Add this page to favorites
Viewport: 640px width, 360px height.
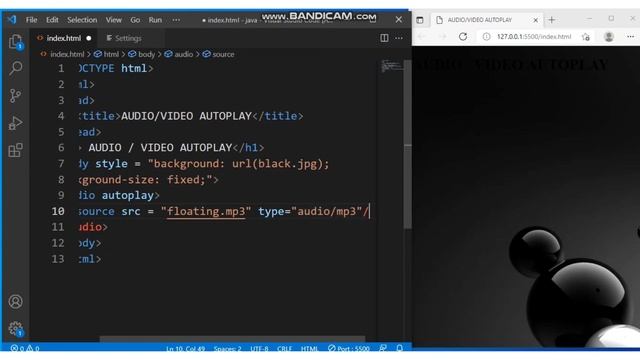pos(586,37)
